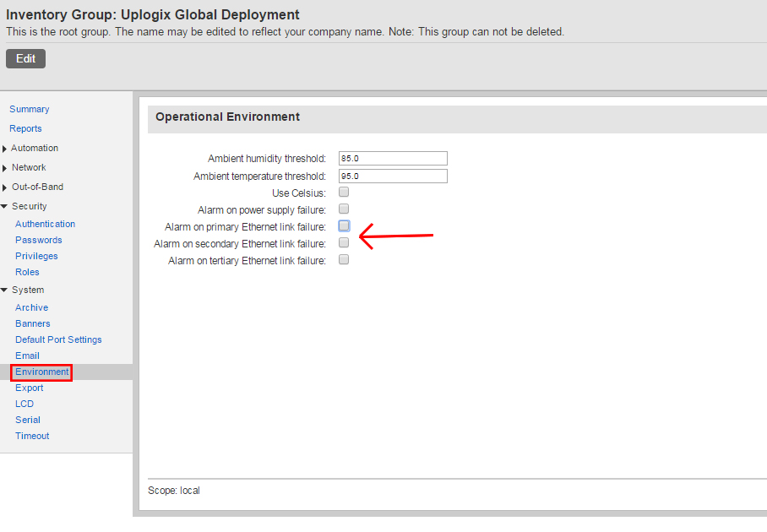Open the Passwords page
The image size is (767, 532).
[x=38, y=240]
